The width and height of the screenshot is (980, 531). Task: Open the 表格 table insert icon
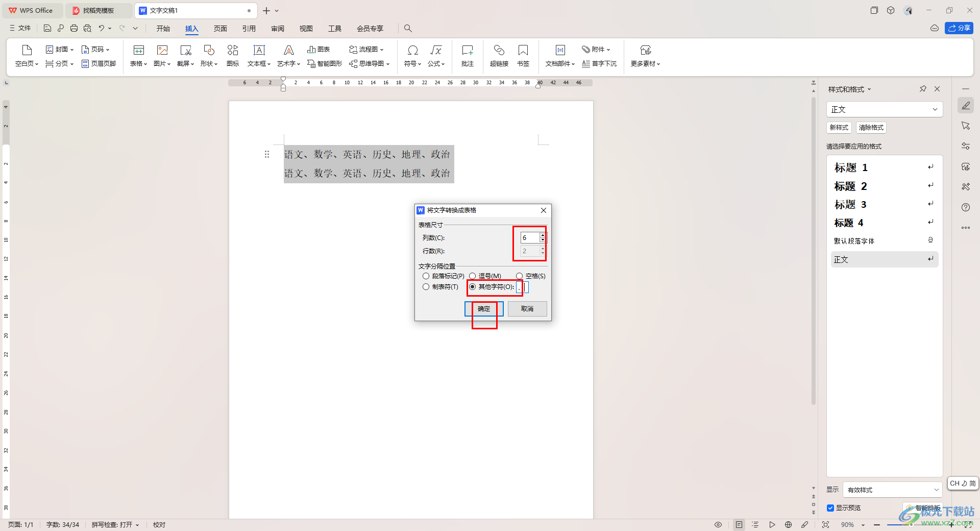138,50
